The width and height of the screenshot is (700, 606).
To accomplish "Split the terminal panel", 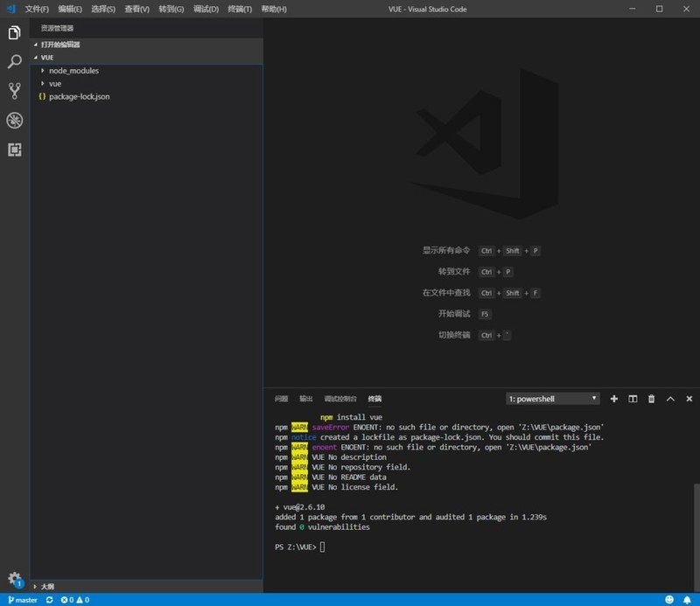I will coord(633,399).
